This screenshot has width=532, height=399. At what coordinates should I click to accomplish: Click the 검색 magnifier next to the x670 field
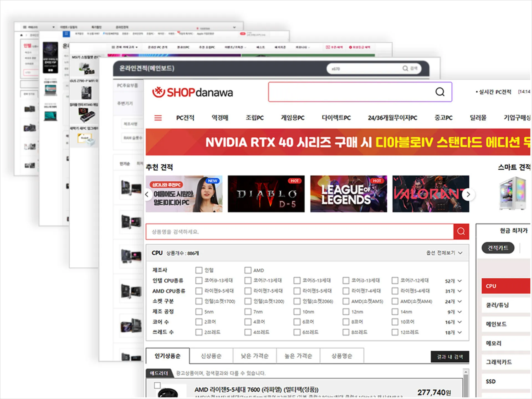406,68
